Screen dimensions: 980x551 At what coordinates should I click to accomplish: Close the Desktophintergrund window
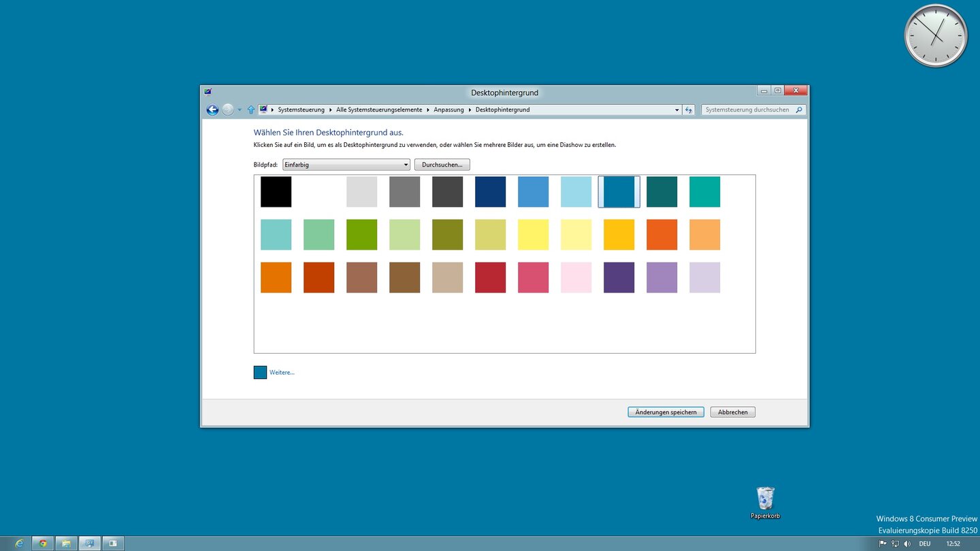796,90
